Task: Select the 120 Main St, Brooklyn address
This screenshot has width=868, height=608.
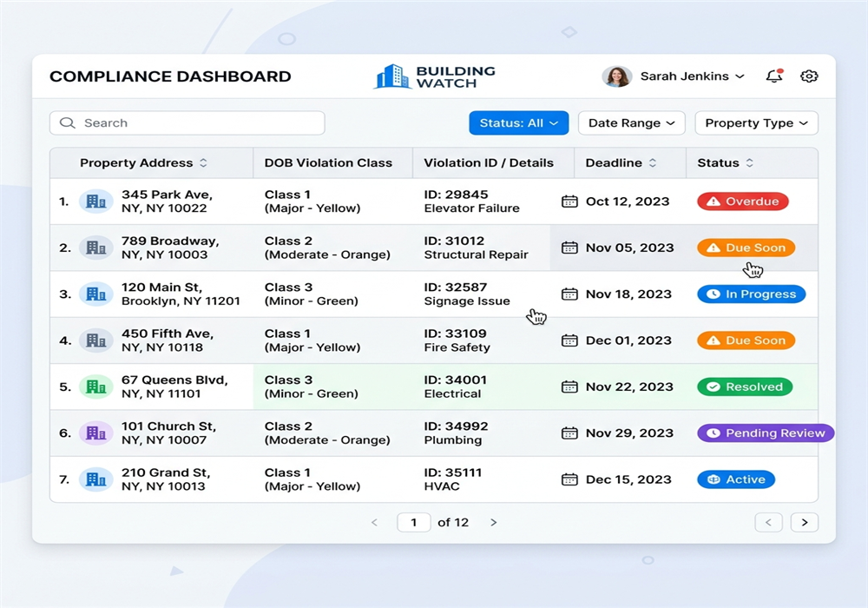Action: (x=181, y=294)
